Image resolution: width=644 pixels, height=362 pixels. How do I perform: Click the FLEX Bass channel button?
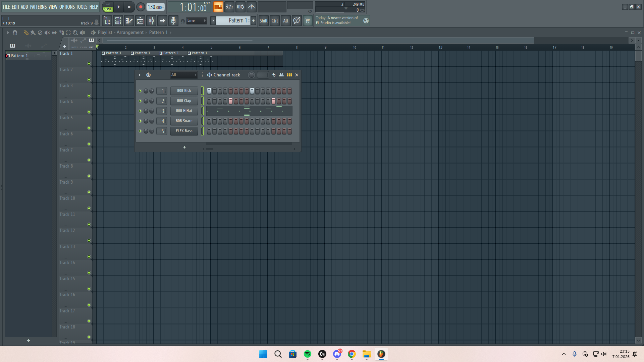184,131
